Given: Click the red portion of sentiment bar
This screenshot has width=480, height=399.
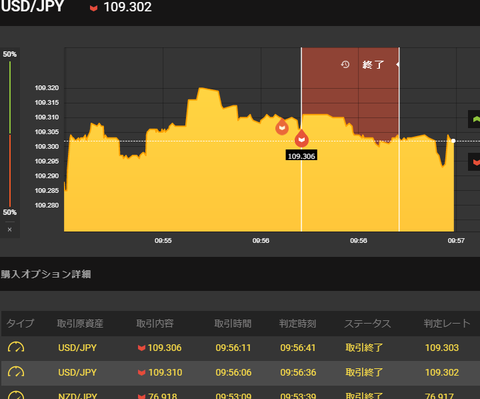Looking at the screenshot, I should [x=10, y=171].
